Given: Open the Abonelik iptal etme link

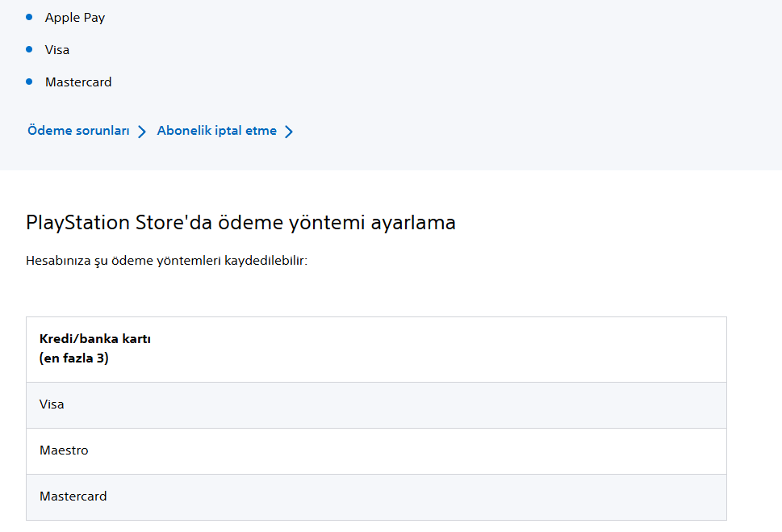Looking at the screenshot, I should [x=216, y=131].
